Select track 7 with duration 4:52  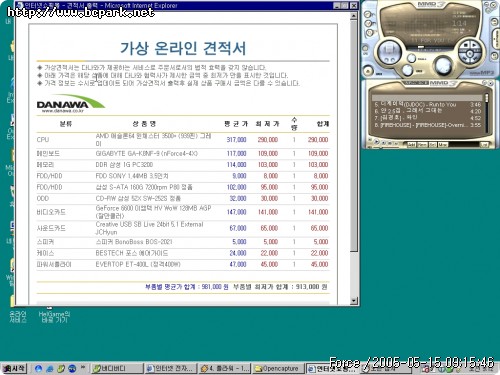coord(427,118)
